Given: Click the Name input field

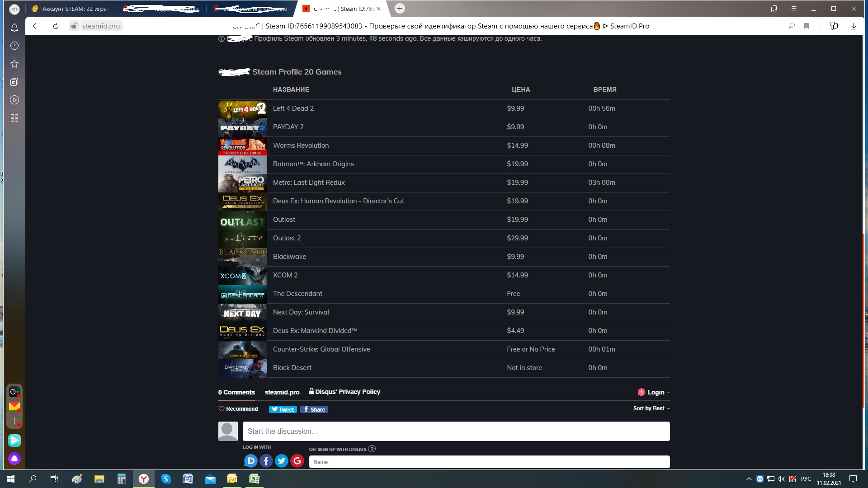Looking at the screenshot, I should (489, 462).
